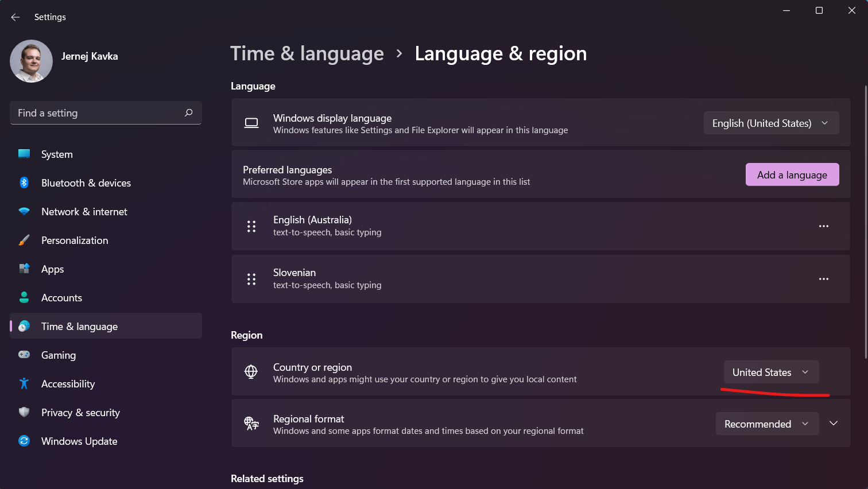This screenshot has width=868, height=489.
Task: Click Add a language button
Action: point(792,174)
